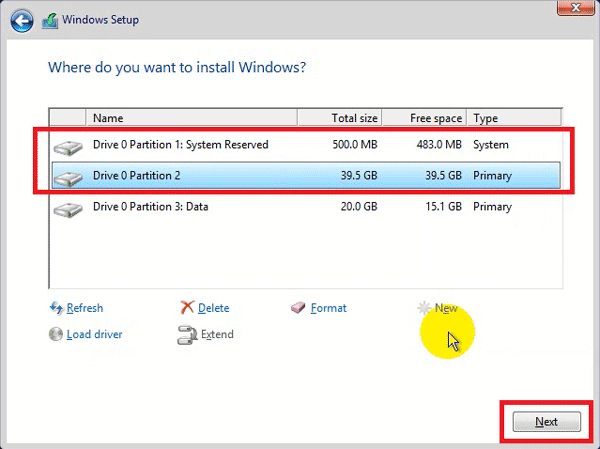Click the Windows Setup title icon
The image size is (600, 449).
tap(50, 20)
